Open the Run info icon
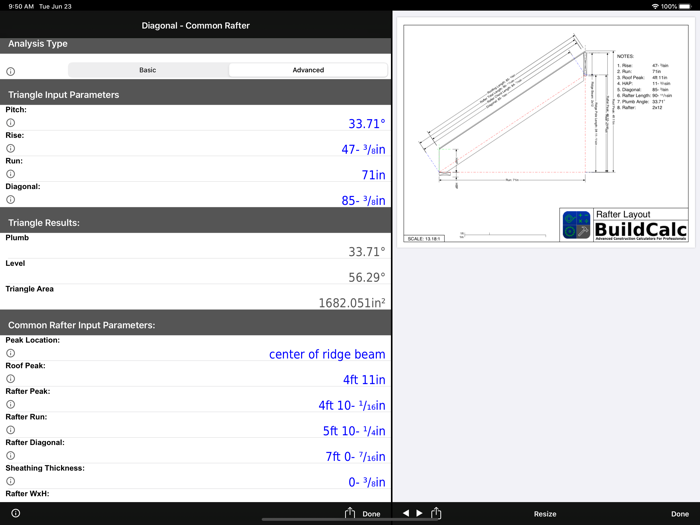The height and width of the screenshot is (525, 700). pyautogui.click(x=11, y=174)
